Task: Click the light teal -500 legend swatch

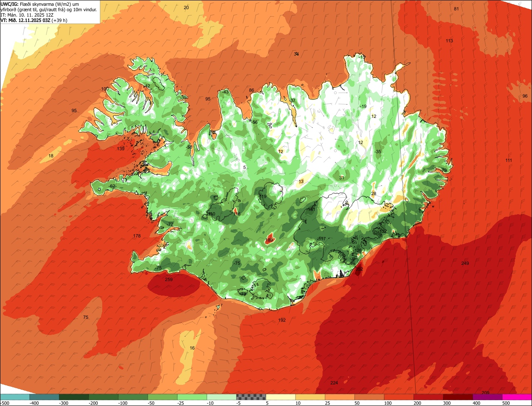Action: (x=15, y=397)
